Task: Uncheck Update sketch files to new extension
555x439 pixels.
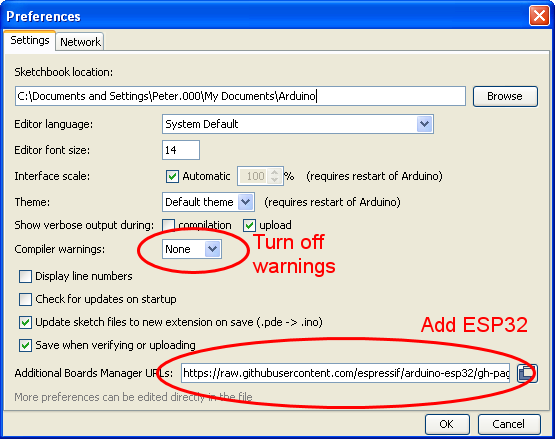Action: tap(25, 323)
